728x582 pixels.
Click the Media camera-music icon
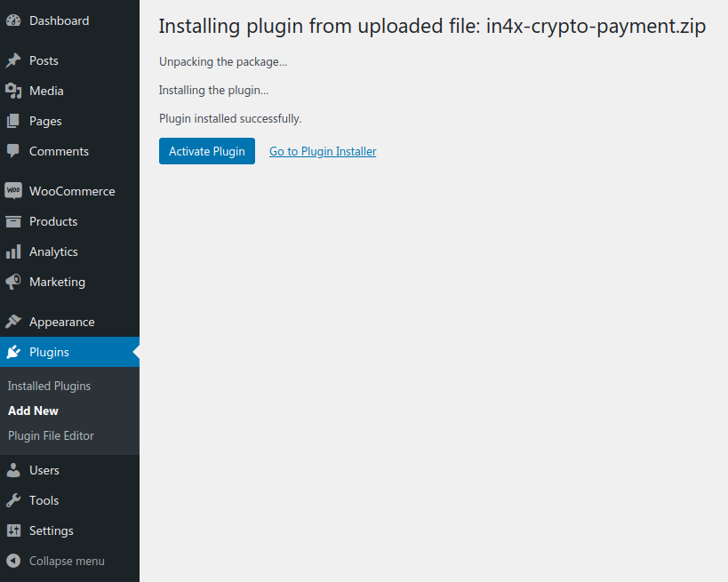click(13, 91)
